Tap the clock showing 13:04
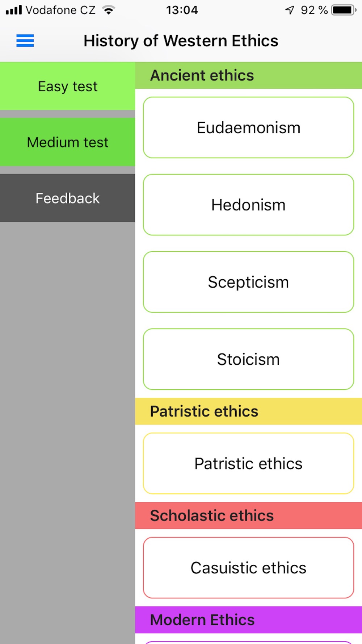The width and height of the screenshot is (362, 644). (182, 10)
